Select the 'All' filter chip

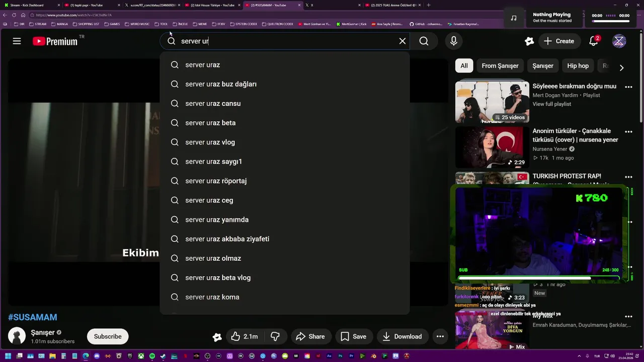(464, 66)
